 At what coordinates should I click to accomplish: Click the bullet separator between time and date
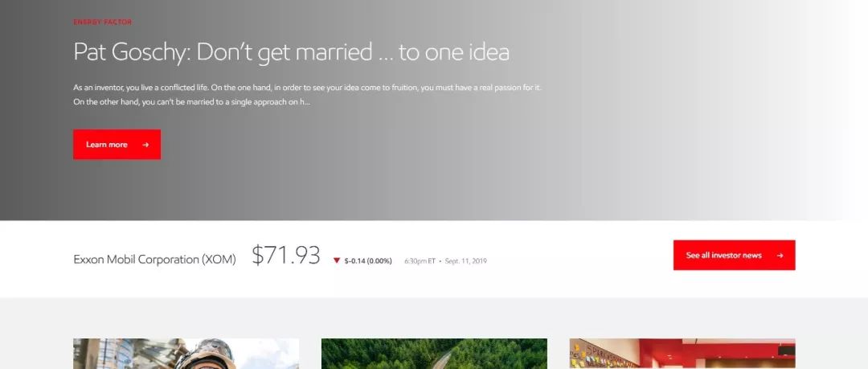440,261
